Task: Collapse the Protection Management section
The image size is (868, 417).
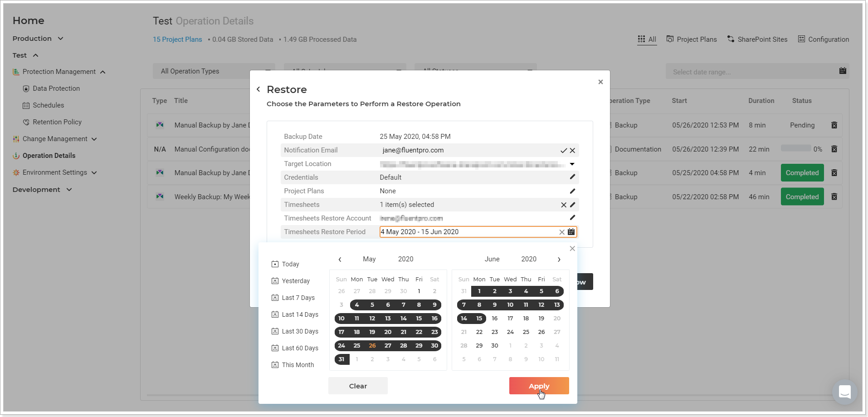Action: (103, 71)
